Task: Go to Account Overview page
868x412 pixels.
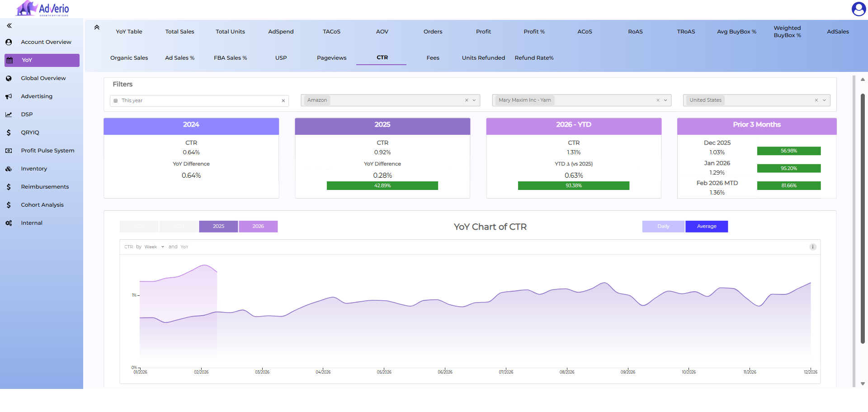Action: click(46, 42)
